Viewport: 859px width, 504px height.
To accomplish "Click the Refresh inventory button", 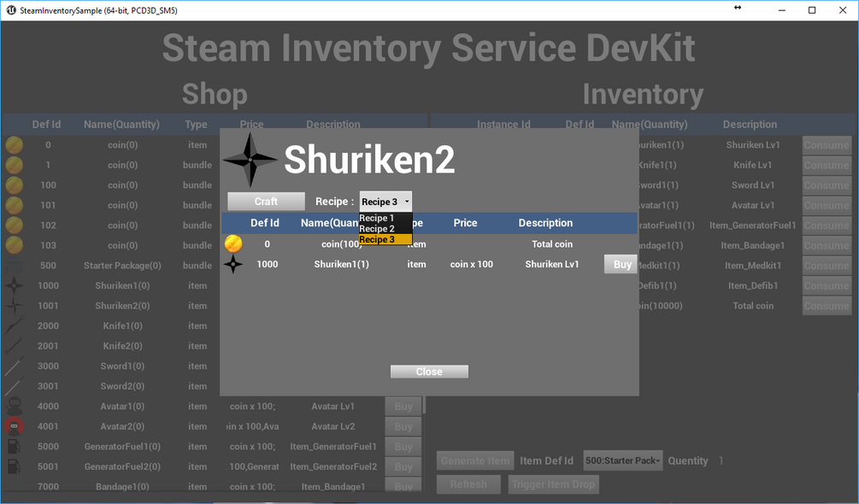I will pos(469,484).
